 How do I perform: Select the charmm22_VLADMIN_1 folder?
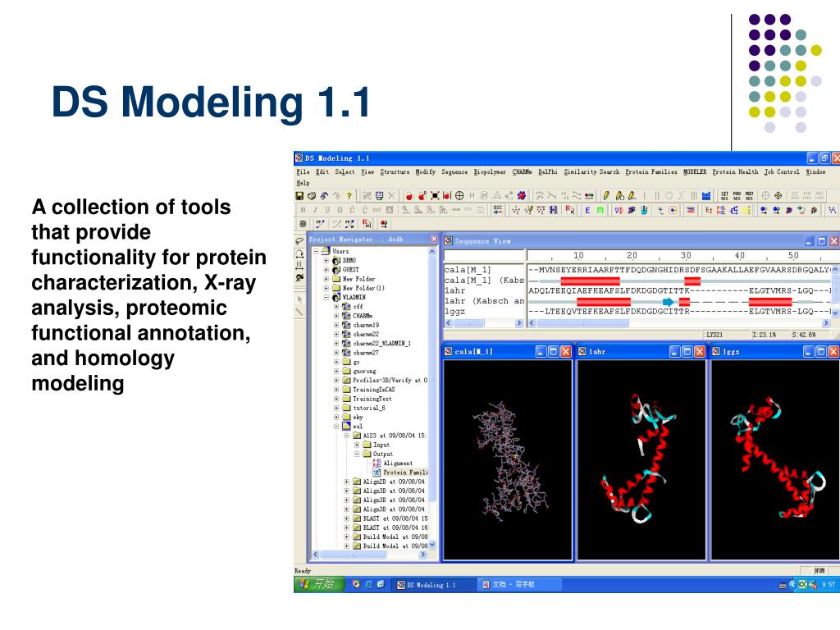[x=376, y=344]
